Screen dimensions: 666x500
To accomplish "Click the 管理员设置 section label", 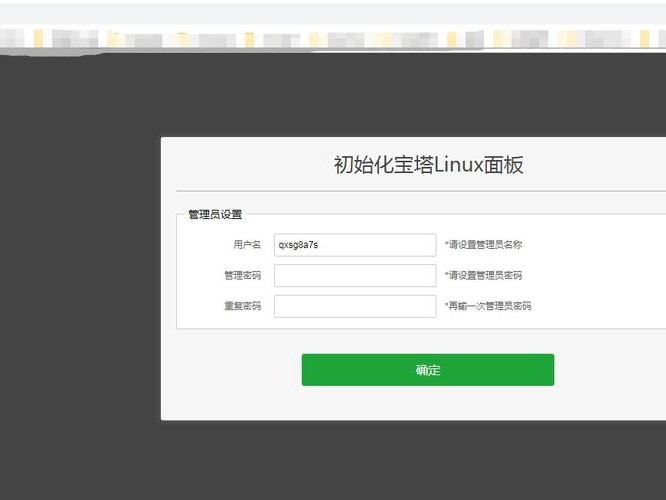I will 215,215.
